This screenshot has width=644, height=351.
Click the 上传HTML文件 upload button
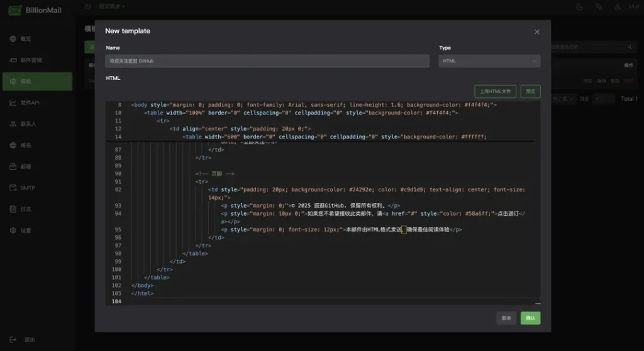(x=495, y=91)
